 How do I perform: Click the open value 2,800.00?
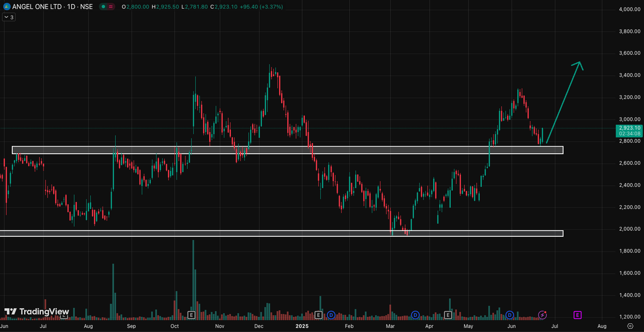pyautogui.click(x=138, y=7)
